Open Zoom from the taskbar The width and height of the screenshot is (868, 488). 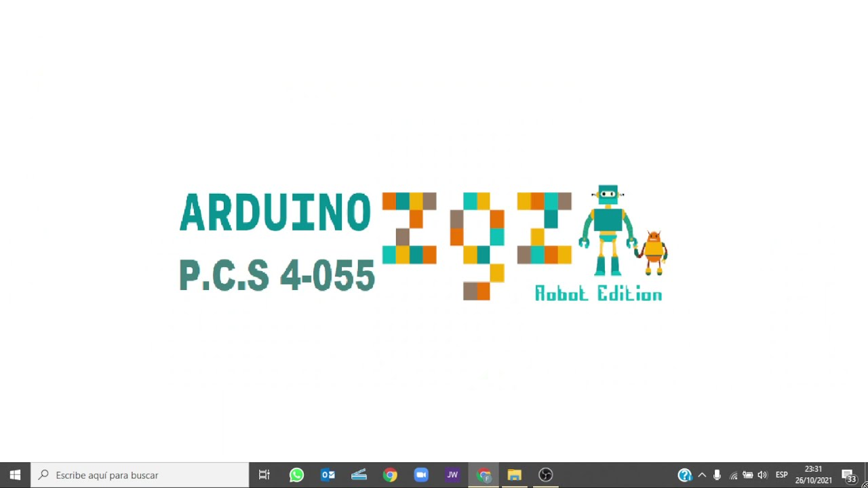421,475
